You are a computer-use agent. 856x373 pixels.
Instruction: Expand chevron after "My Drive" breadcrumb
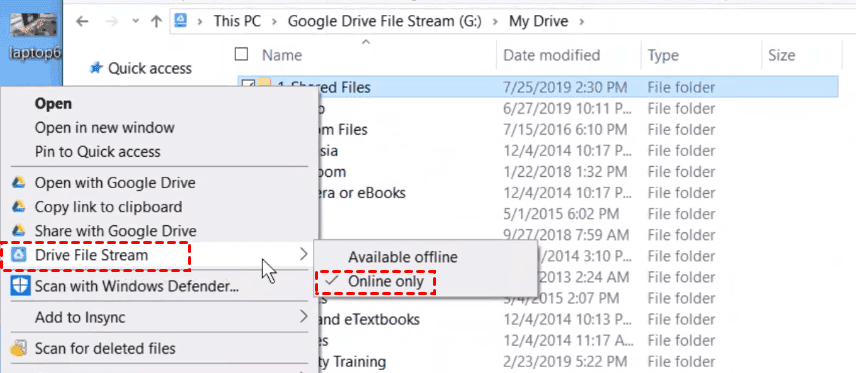tap(580, 22)
